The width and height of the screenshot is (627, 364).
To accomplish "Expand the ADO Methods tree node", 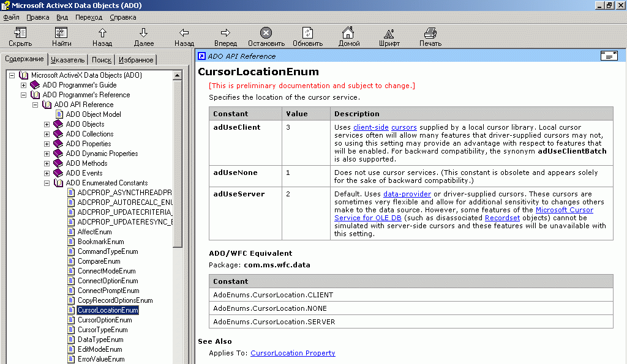I will pyautogui.click(x=47, y=163).
